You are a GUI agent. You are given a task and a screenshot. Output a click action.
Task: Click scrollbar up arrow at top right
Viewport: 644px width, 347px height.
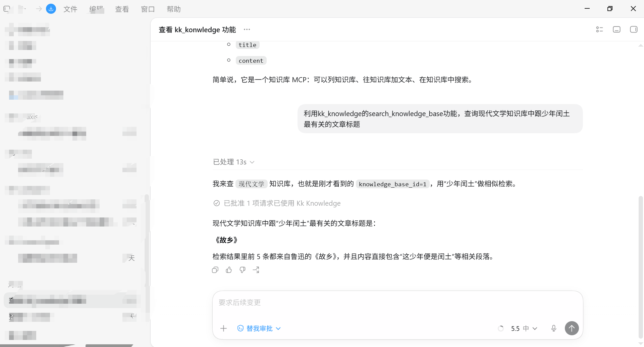tap(641, 45)
